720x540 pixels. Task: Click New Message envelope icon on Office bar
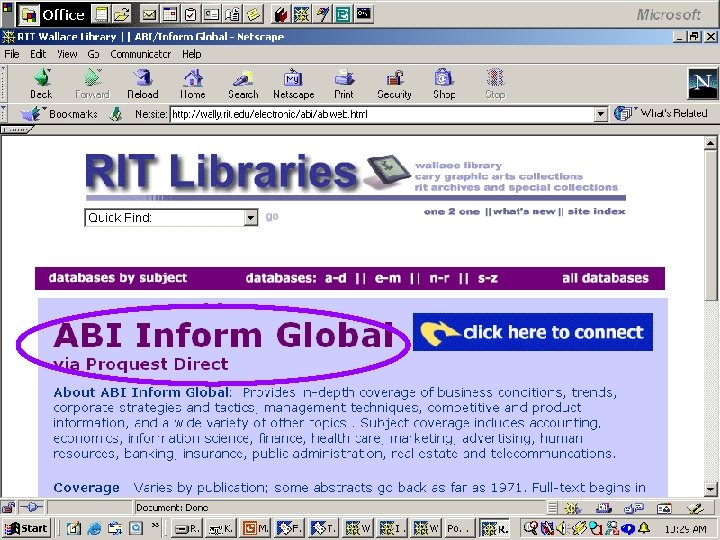(x=149, y=15)
